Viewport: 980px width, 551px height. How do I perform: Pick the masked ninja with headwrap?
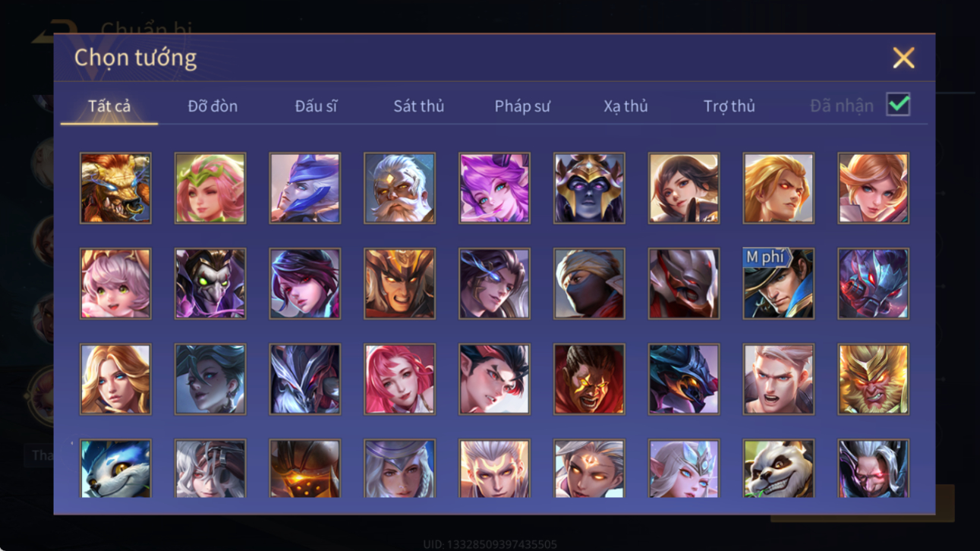[589, 283]
